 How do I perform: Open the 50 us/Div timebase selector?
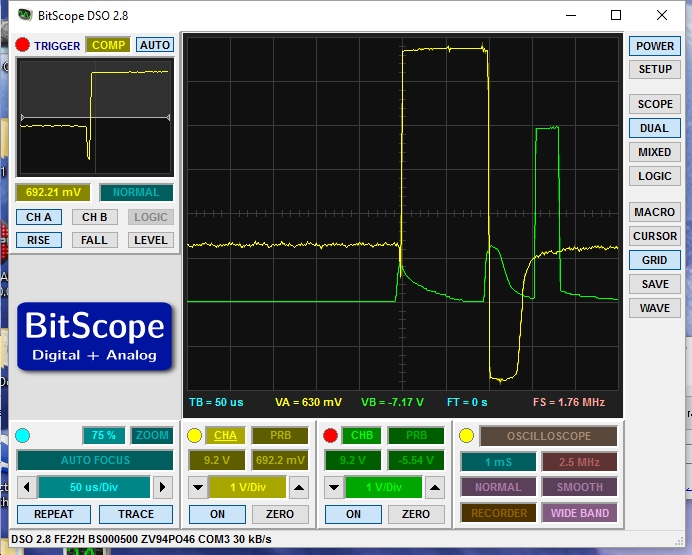click(x=95, y=487)
